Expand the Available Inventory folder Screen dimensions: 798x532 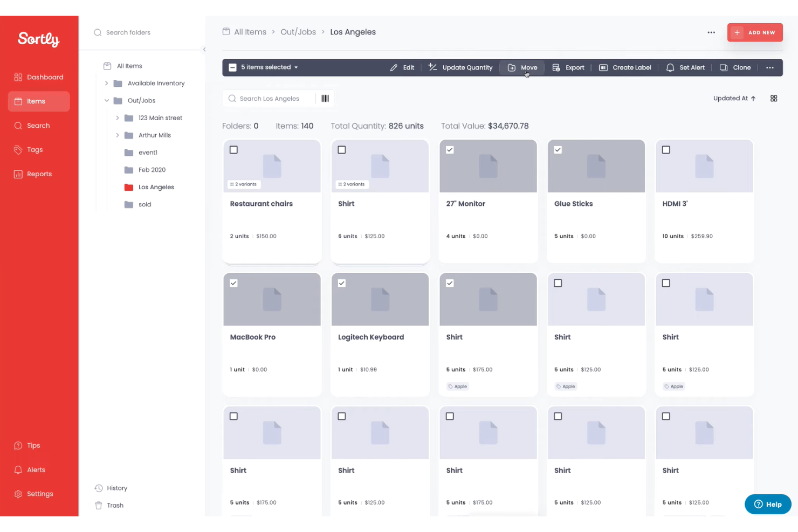point(106,83)
